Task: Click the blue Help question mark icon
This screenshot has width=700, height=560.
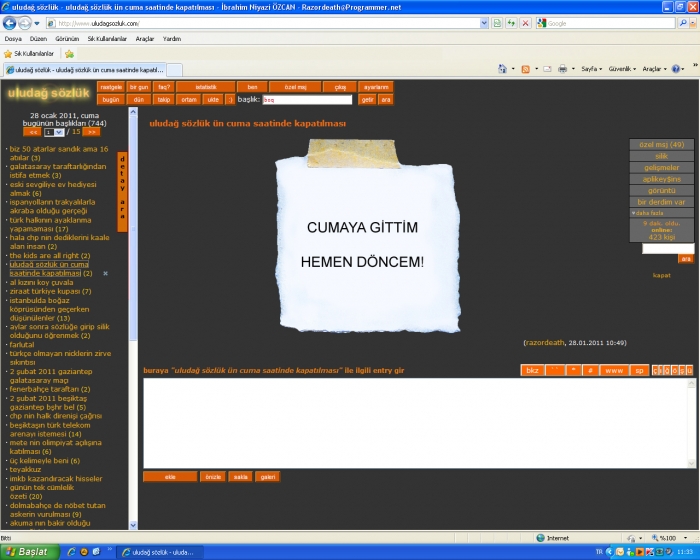Action: click(x=676, y=69)
